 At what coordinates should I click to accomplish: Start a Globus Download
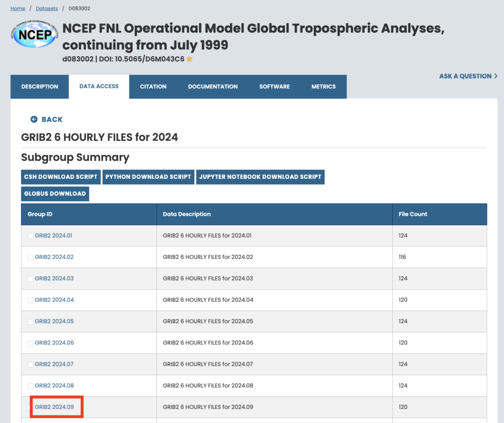[x=55, y=194]
